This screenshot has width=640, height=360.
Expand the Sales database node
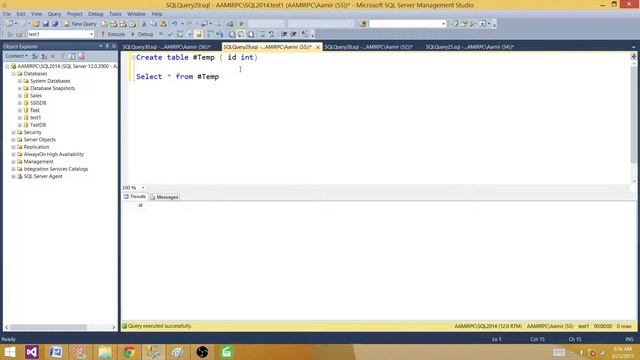[20, 96]
